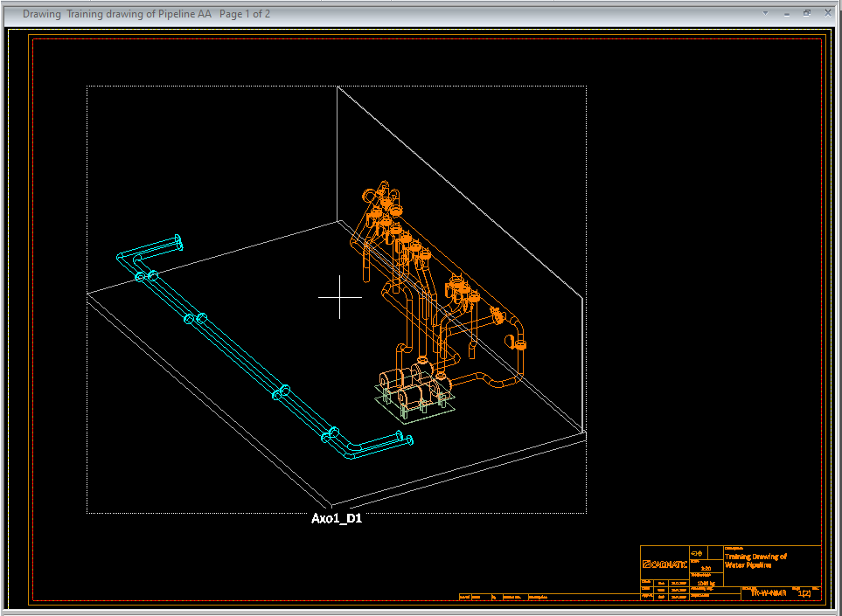This screenshot has height=616, width=842.
Task: Select the projection symbol in title block
Action: 697,553
